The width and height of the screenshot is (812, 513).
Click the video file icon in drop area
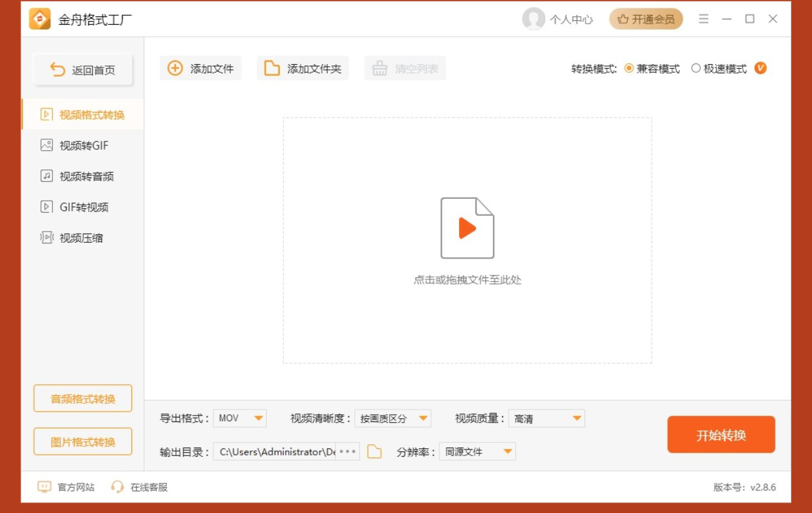(467, 228)
